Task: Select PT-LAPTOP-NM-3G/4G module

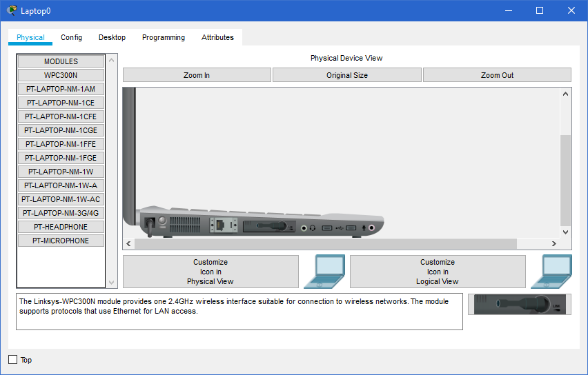Action: pyautogui.click(x=61, y=213)
